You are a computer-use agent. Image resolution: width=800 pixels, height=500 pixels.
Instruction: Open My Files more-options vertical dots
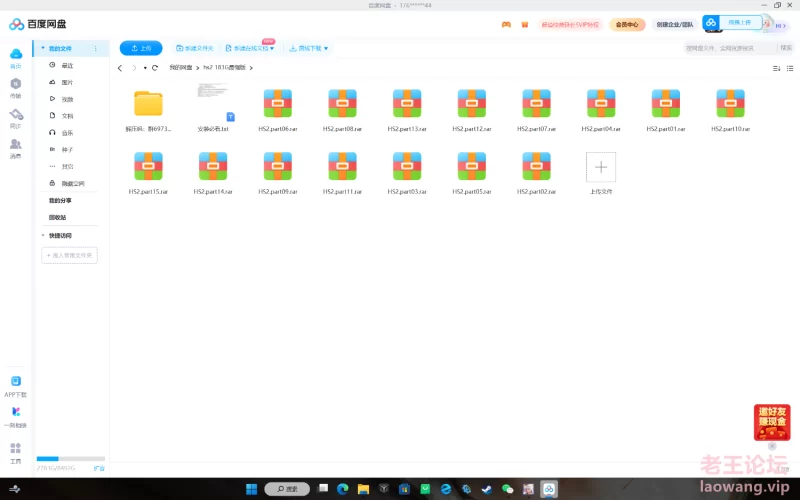(x=95, y=48)
